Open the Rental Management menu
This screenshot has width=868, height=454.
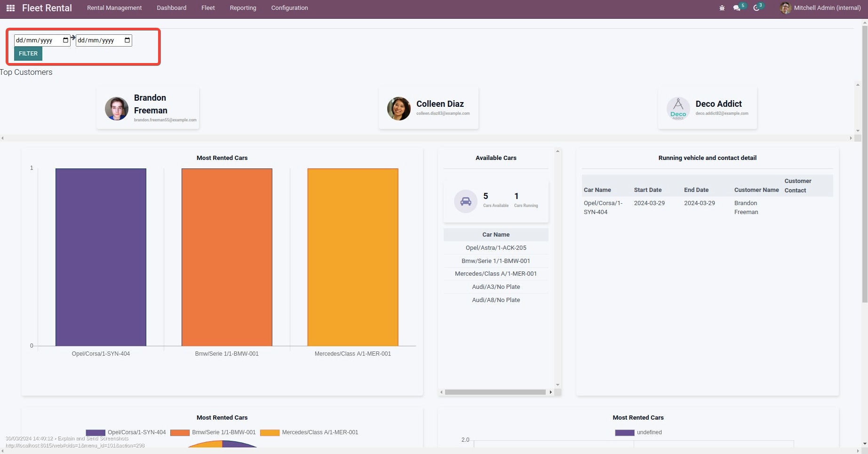[x=114, y=8]
